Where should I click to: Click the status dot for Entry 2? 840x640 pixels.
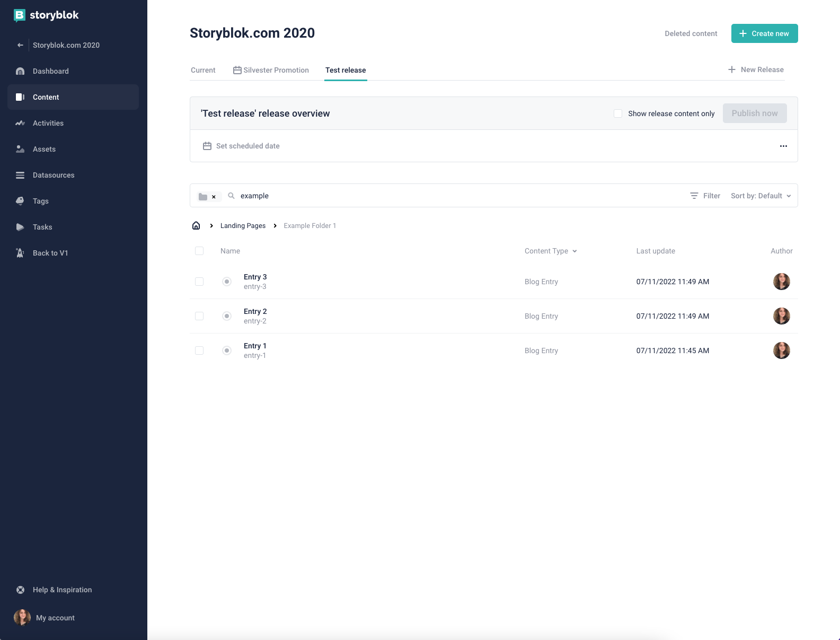(227, 316)
